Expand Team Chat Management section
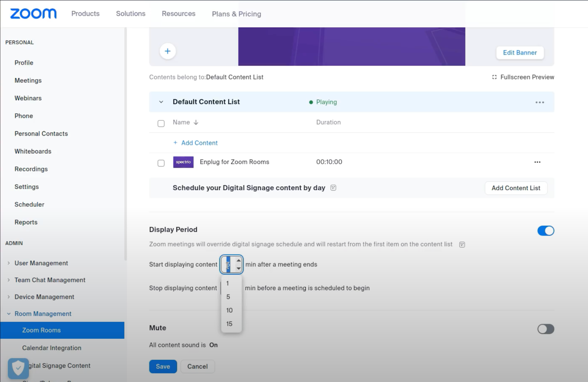The height and width of the screenshot is (382, 588). coord(9,280)
